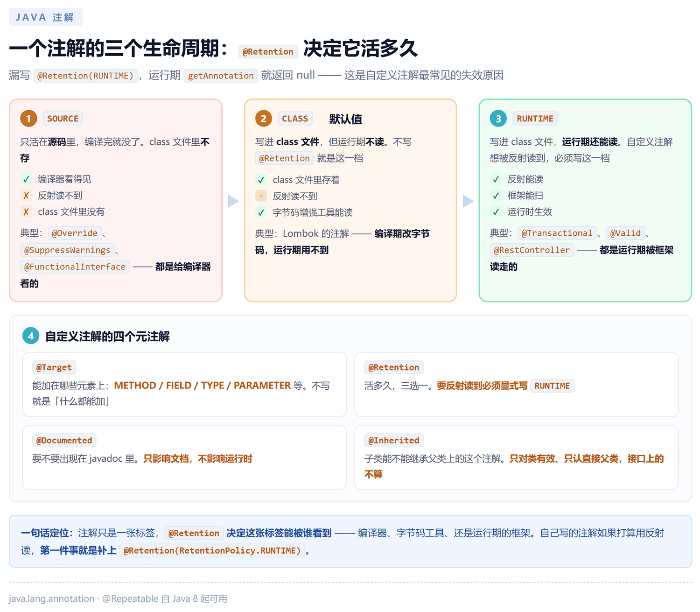Click the @Retention chip in the main title
The width and height of the screenshot is (700, 612).
[x=268, y=51]
